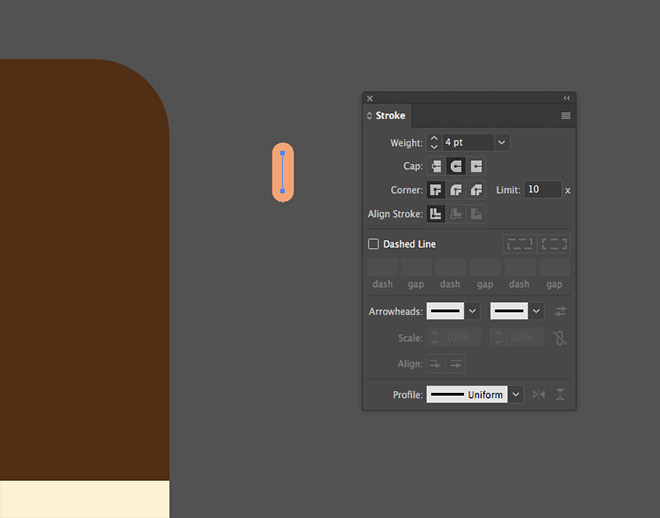This screenshot has width=660, height=518.
Task: Increase the stroke weight with the up arrow
Action: [434, 138]
